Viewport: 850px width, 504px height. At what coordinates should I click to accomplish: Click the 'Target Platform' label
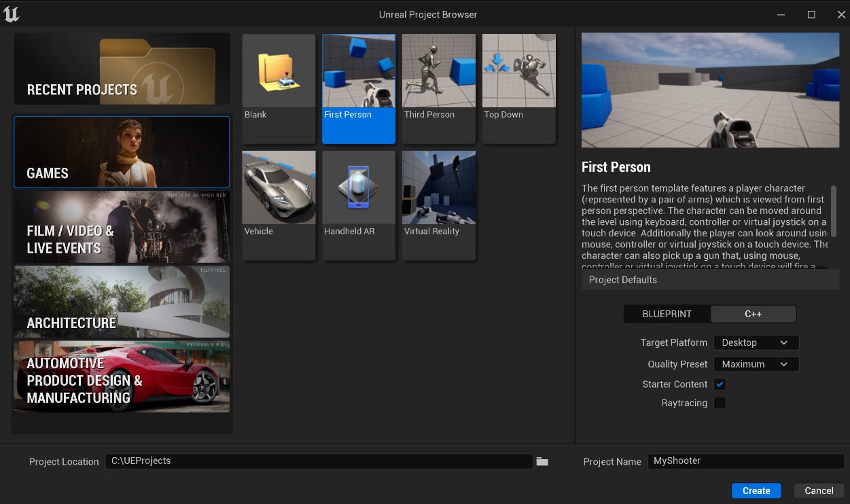click(674, 343)
